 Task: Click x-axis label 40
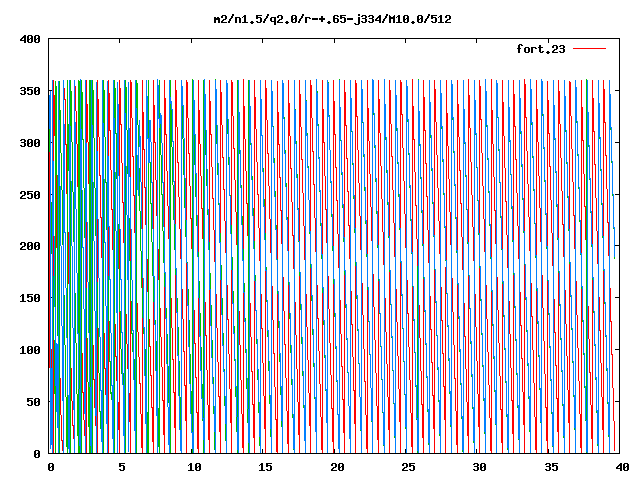pos(622,467)
